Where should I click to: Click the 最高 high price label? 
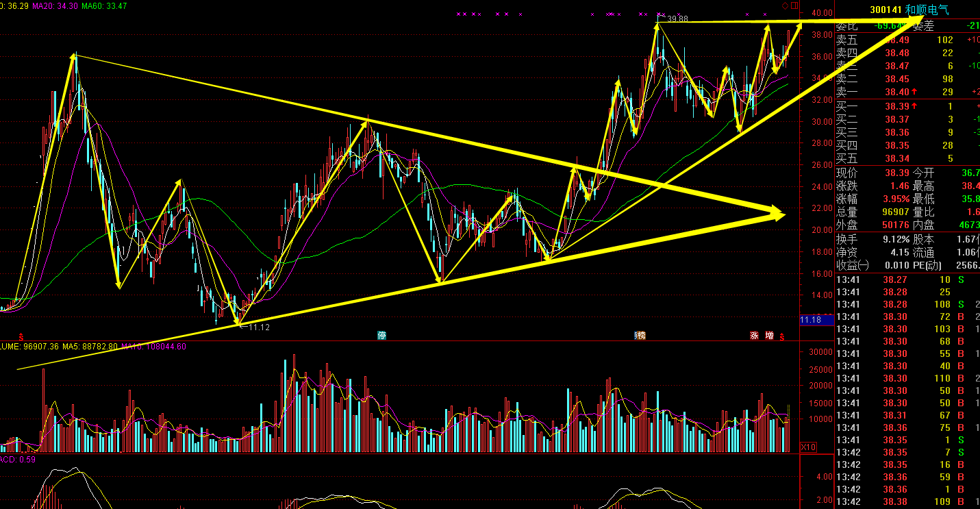tap(924, 186)
